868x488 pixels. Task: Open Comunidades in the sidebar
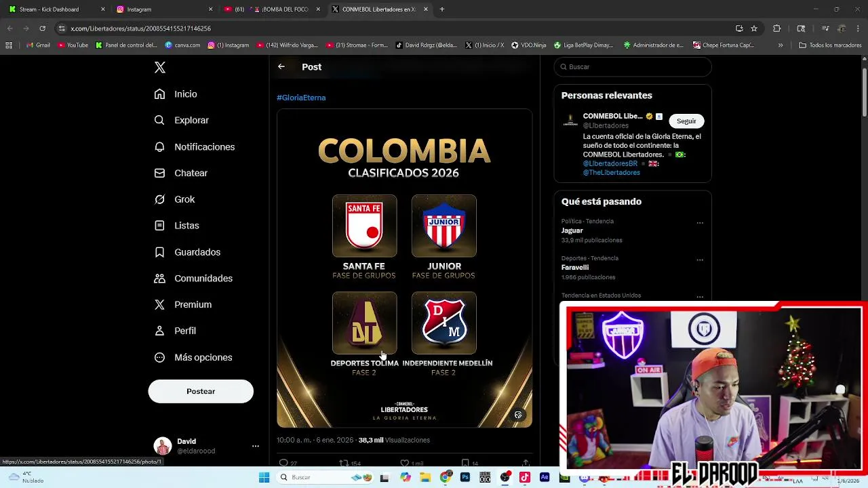[193, 278]
